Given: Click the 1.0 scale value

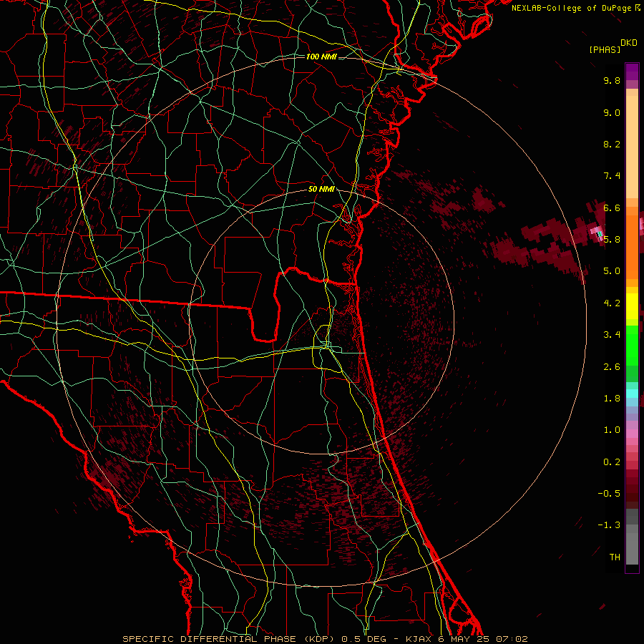Looking at the screenshot, I should [x=612, y=430].
